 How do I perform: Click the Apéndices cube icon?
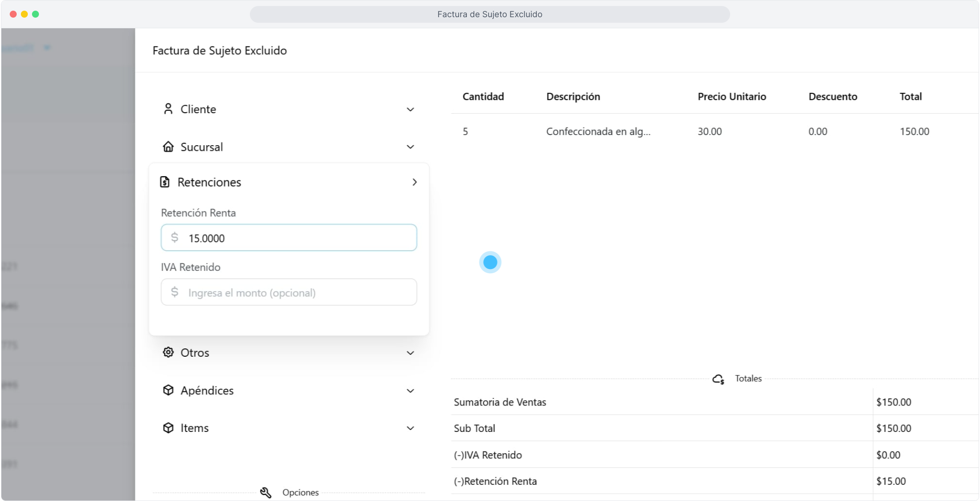168,390
